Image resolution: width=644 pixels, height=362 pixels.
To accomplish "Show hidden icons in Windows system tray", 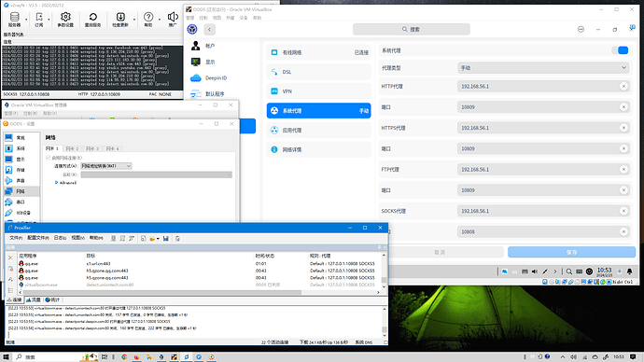I will click(x=563, y=357).
